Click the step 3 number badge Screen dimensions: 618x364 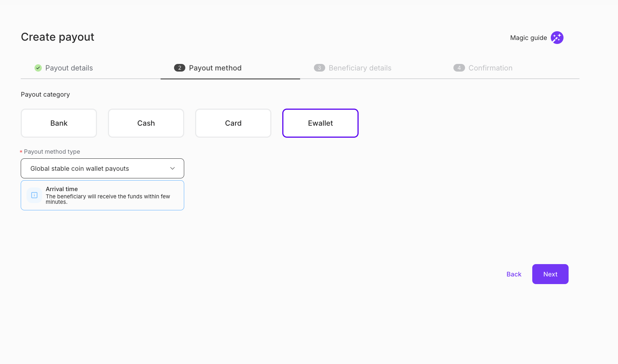coord(319,68)
